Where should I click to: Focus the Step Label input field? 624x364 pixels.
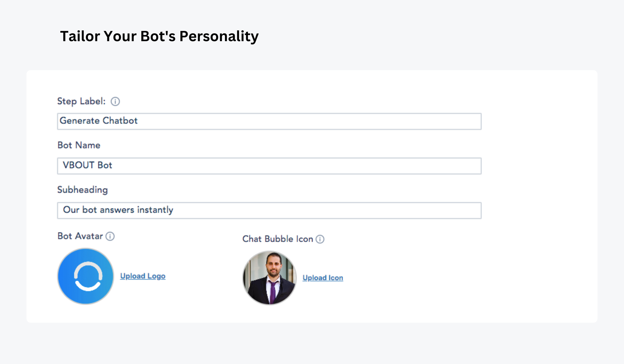(x=269, y=121)
